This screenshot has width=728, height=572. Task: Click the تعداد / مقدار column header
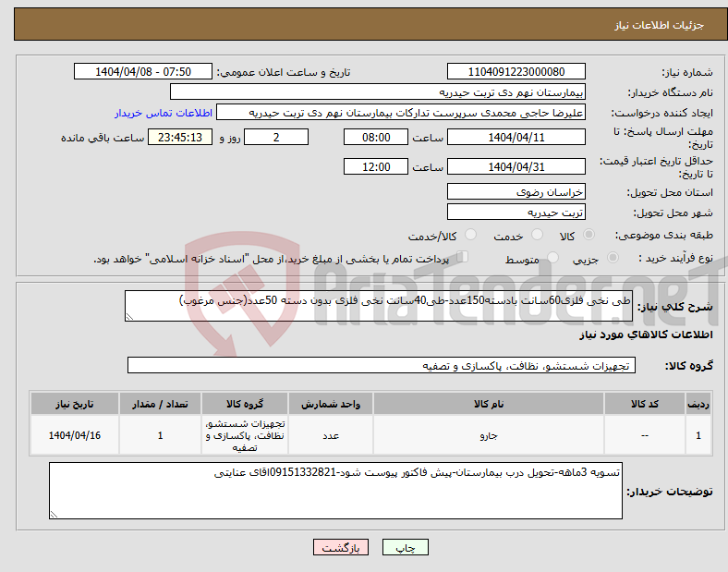[x=160, y=404]
